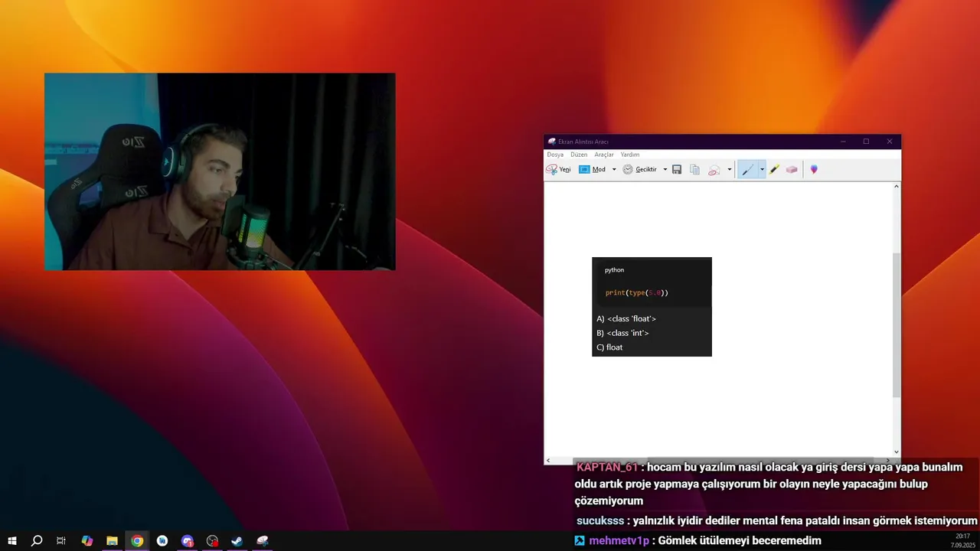Open the Yardım menu
The width and height of the screenshot is (980, 551).
click(630, 155)
